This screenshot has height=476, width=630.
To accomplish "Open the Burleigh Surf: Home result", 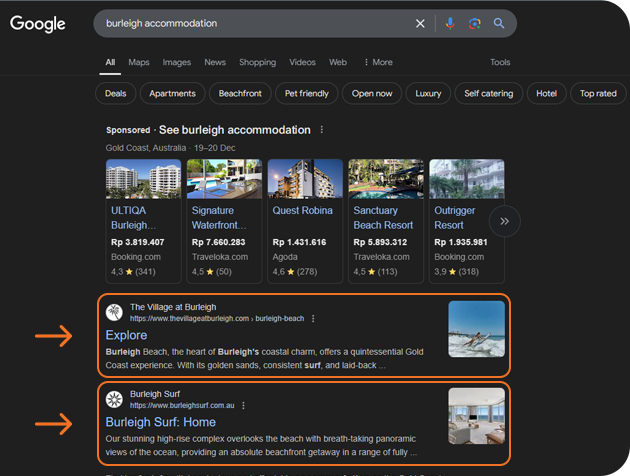I will [x=161, y=422].
